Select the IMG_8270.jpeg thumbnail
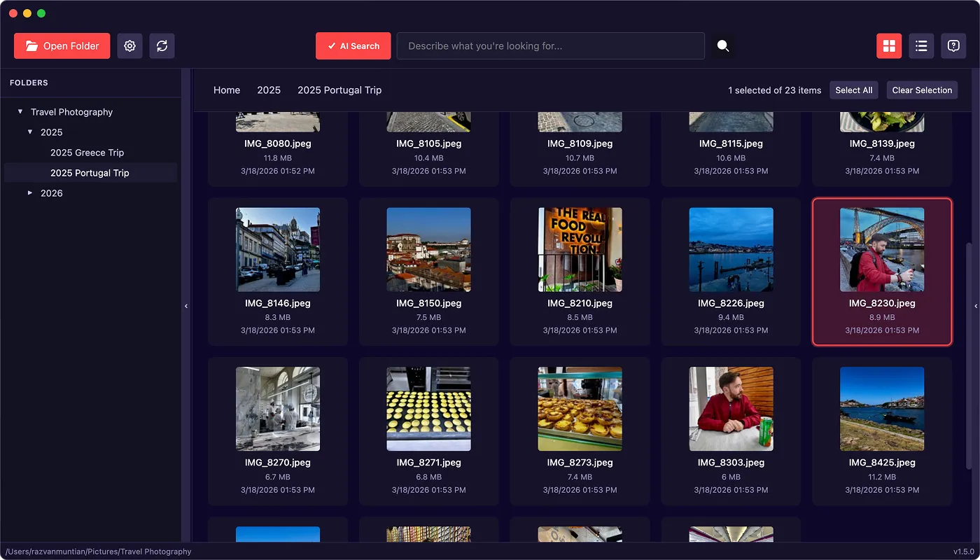This screenshot has height=560, width=980. [278, 409]
